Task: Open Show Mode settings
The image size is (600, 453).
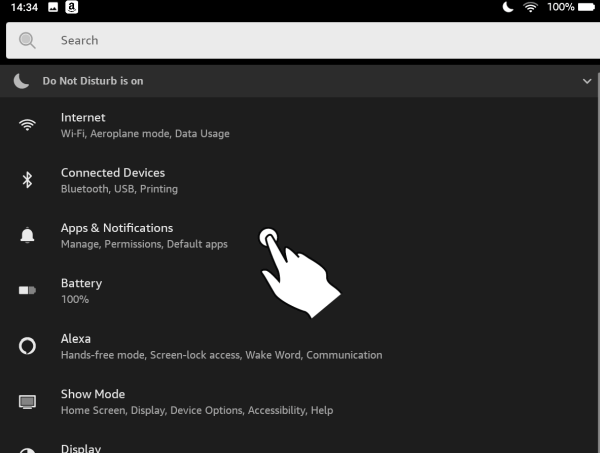Action: 298,402
